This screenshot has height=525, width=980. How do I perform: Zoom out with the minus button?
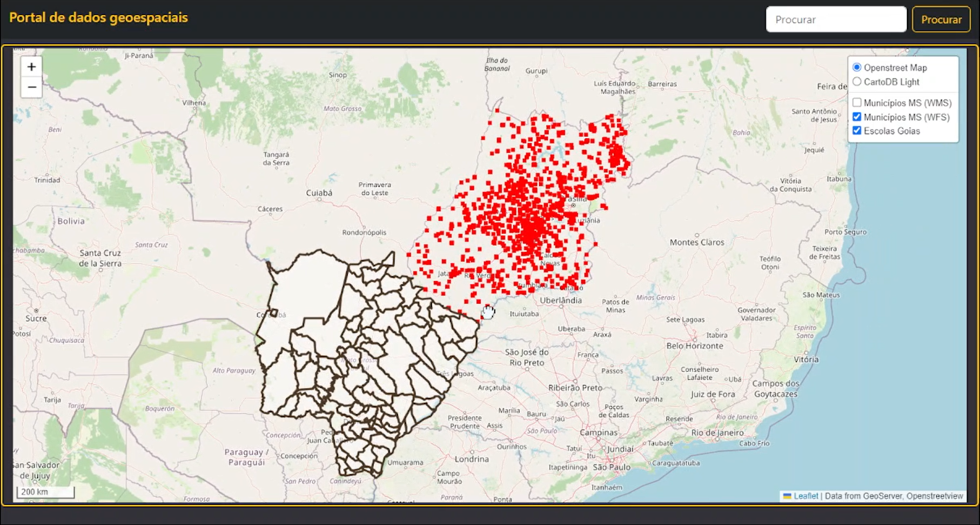click(31, 87)
